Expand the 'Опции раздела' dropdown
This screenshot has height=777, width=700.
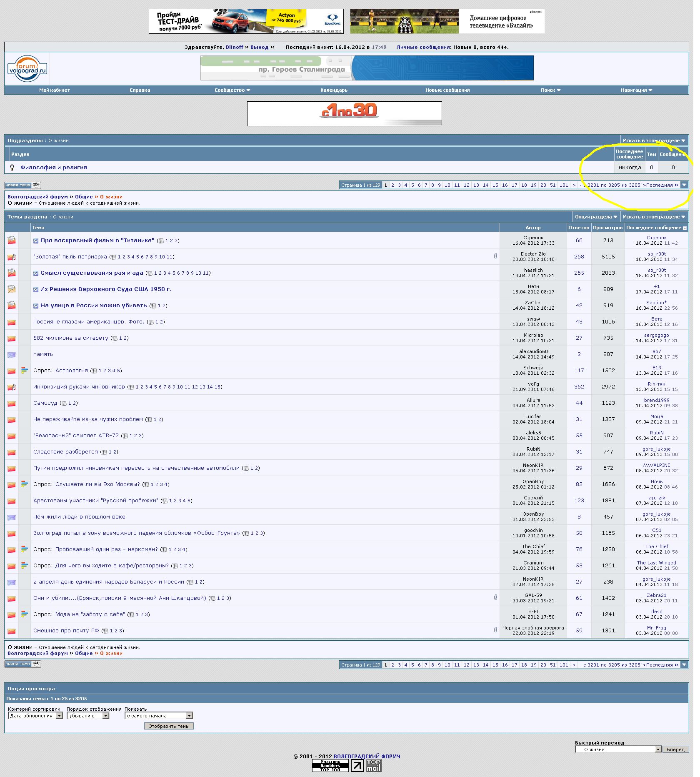click(x=596, y=217)
